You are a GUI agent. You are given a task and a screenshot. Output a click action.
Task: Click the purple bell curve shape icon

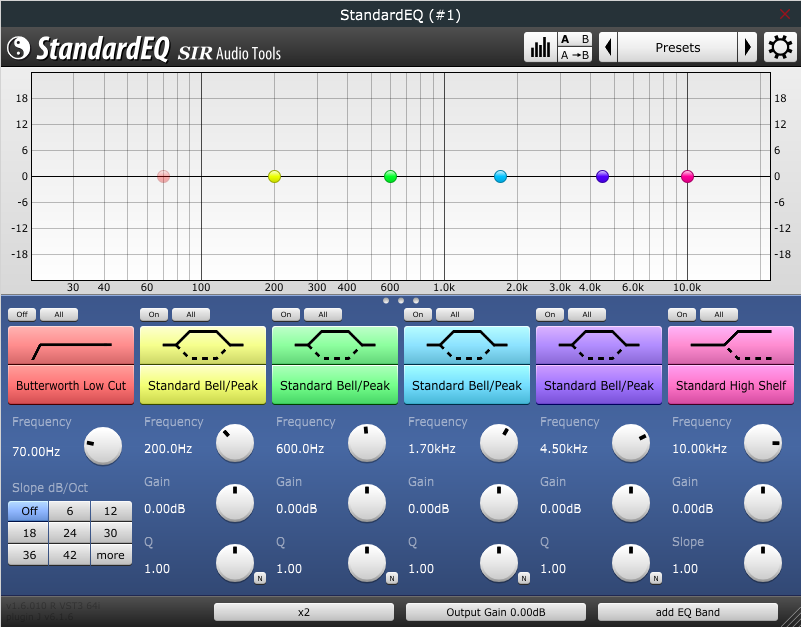[599, 346]
